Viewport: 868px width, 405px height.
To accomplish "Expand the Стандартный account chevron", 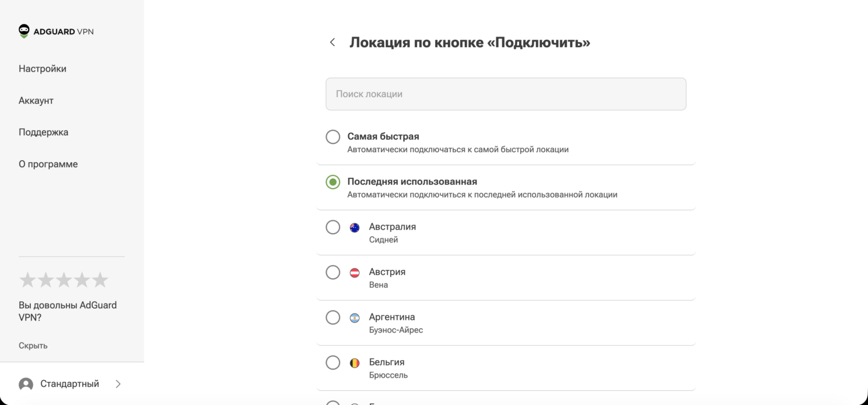I will coord(118,384).
